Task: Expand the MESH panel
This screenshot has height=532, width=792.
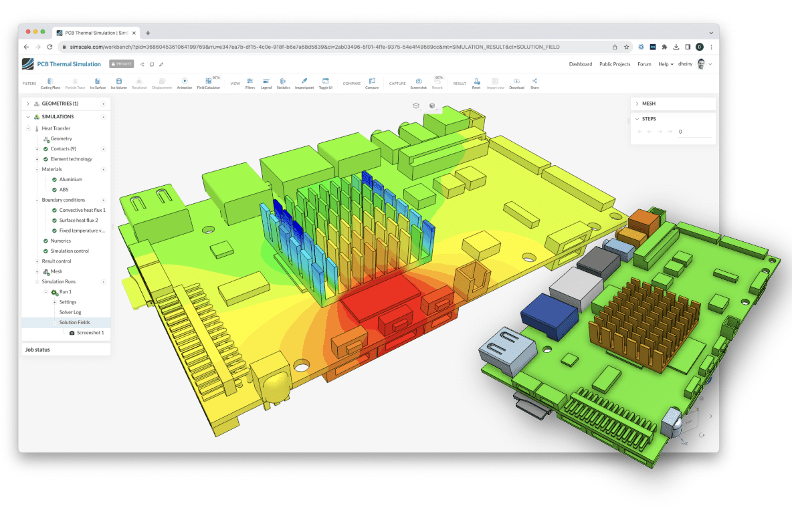Action: 637,104
